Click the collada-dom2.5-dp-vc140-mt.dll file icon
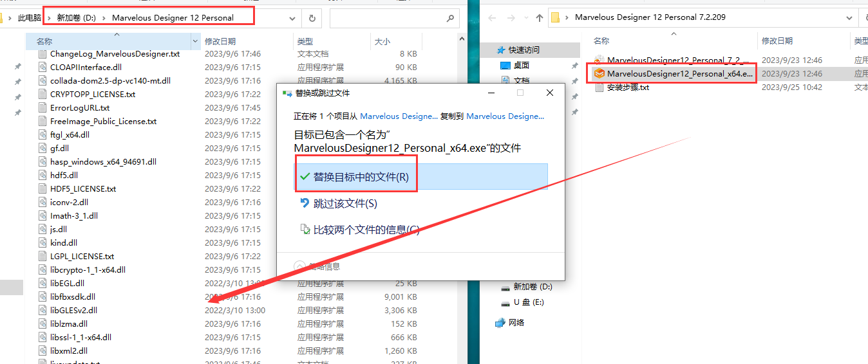Viewport: 868px width, 364px height. click(43, 81)
